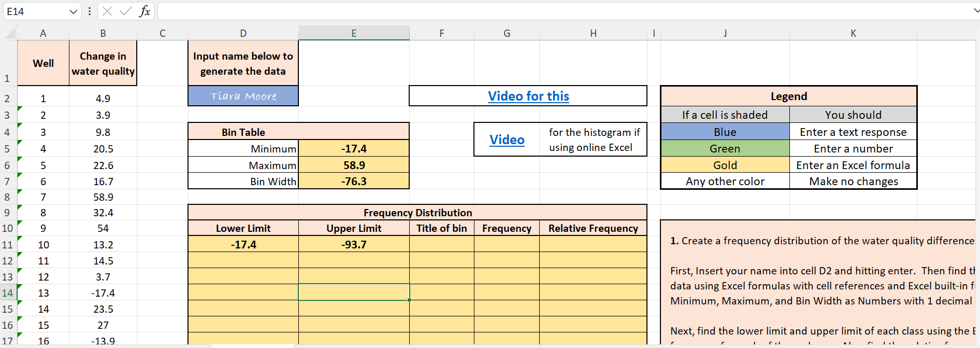Select the Upper Limit cell showing -93.7

tap(354, 244)
